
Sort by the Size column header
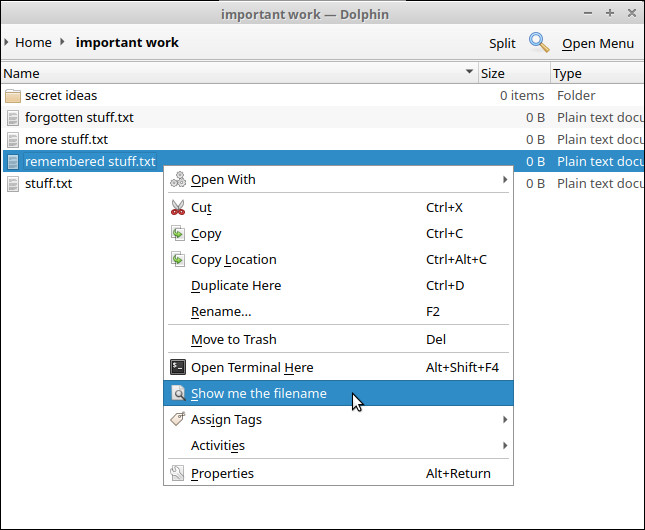(x=514, y=73)
